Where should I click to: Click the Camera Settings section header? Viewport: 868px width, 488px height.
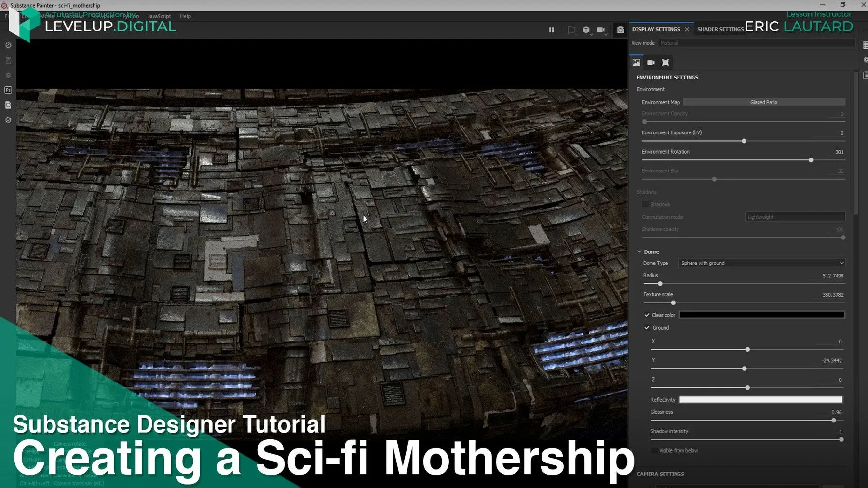coord(660,474)
